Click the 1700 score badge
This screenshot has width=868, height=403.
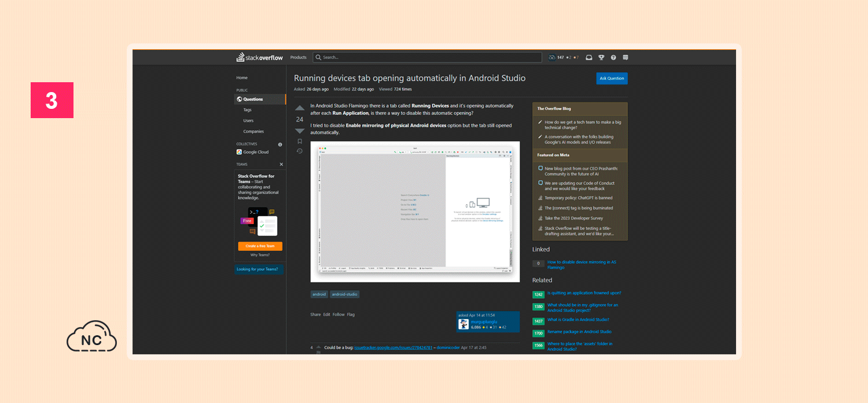pos(538,333)
